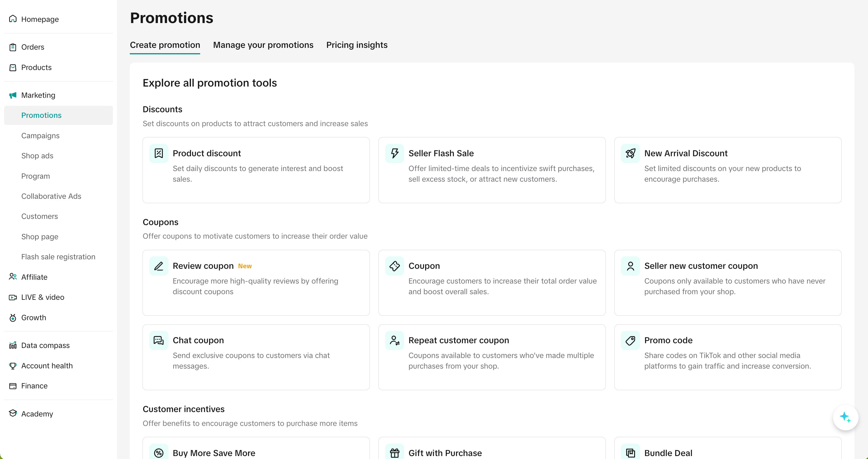The height and width of the screenshot is (459, 868).
Task: Click the Review coupon pencil icon
Action: tap(159, 266)
